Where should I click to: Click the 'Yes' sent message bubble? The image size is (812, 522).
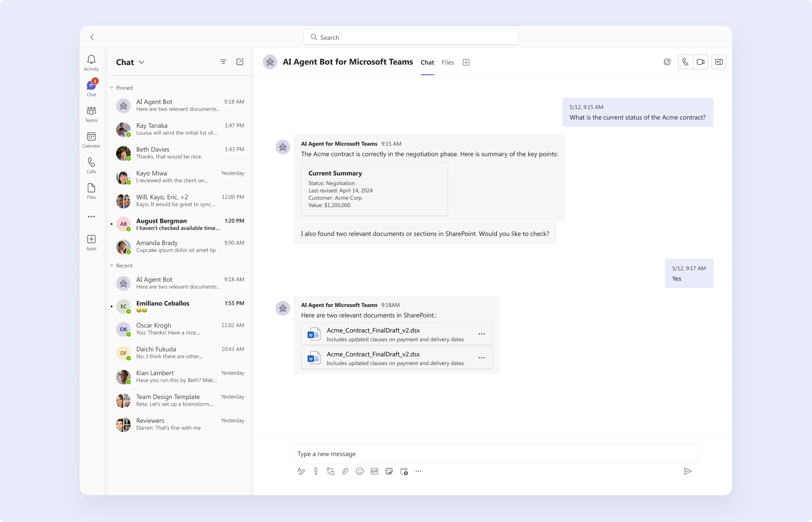pos(689,274)
